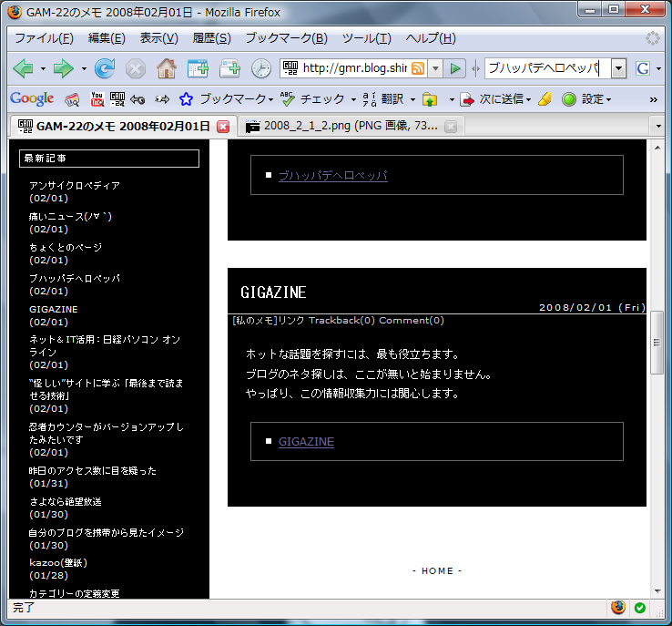
Task: Open sidebar entry 昨日のアクセス数に目を疑った
Action: pos(93,471)
